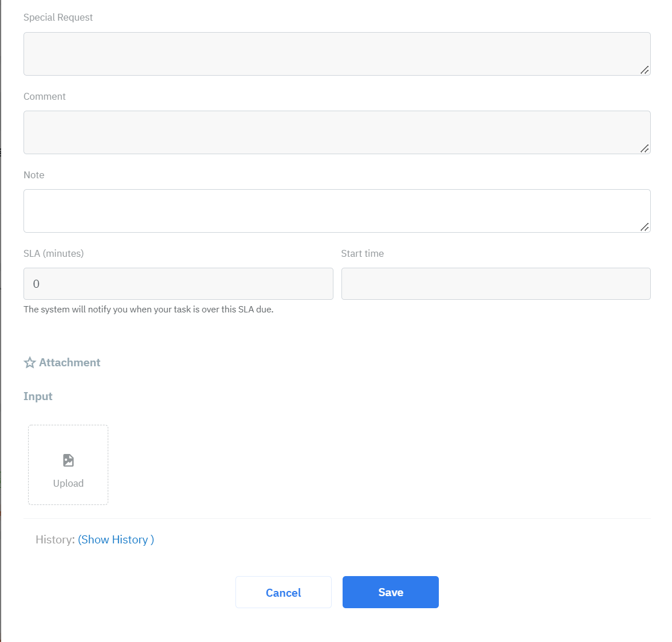672x642 pixels.
Task: Click the Note field resize handle
Action: tap(645, 227)
